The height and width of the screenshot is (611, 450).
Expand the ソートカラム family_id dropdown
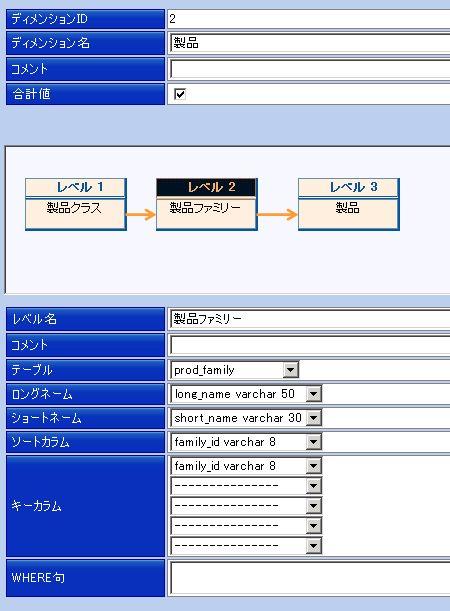tap(246, 442)
